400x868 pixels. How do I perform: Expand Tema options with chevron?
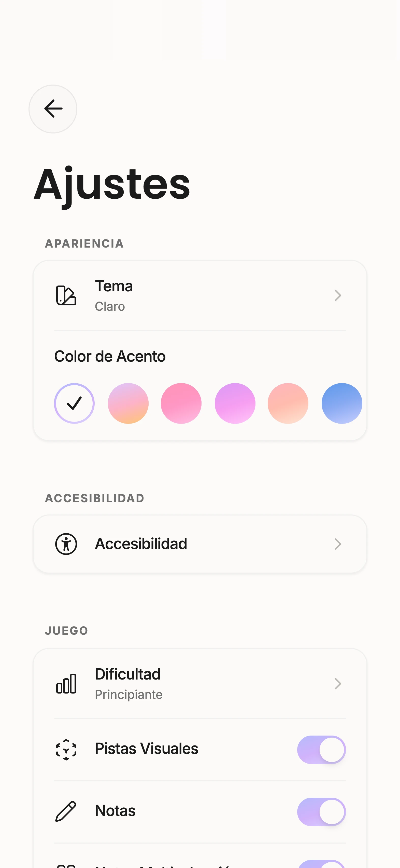click(338, 295)
